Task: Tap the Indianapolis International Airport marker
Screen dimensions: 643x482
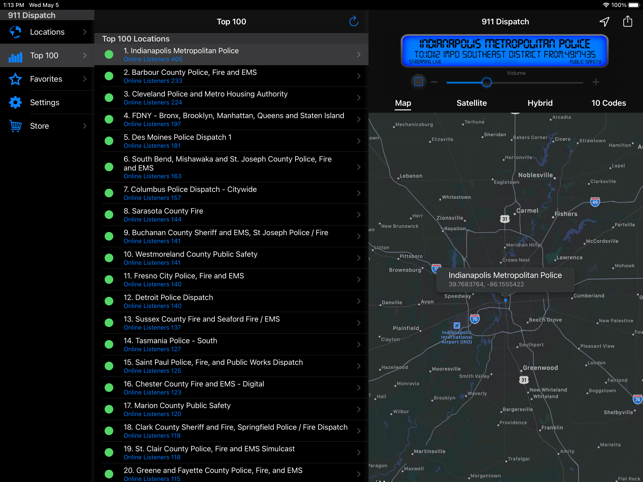Action: click(456, 326)
